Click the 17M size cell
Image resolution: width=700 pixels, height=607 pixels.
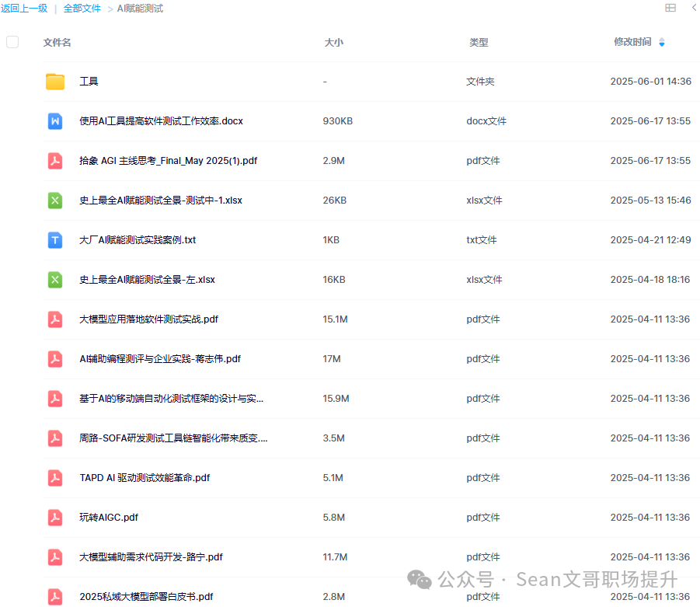332,359
